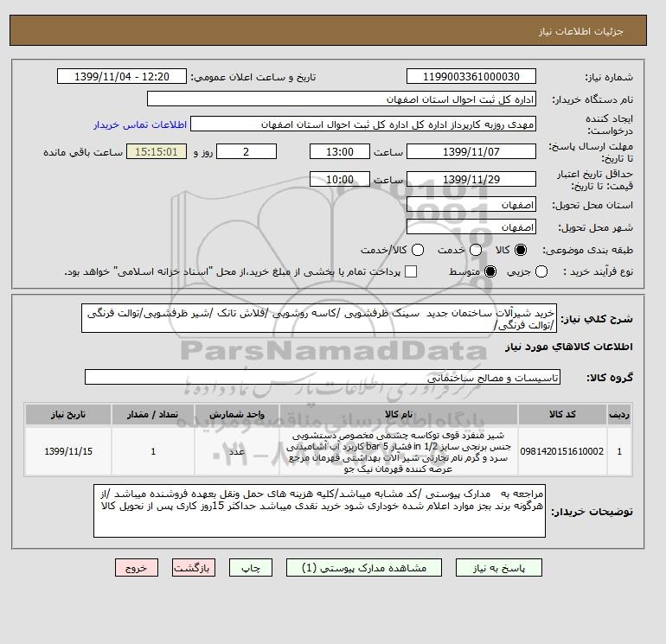Click the بازگشت back button
The height and width of the screenshot is (644, 666).
[194, 568]
